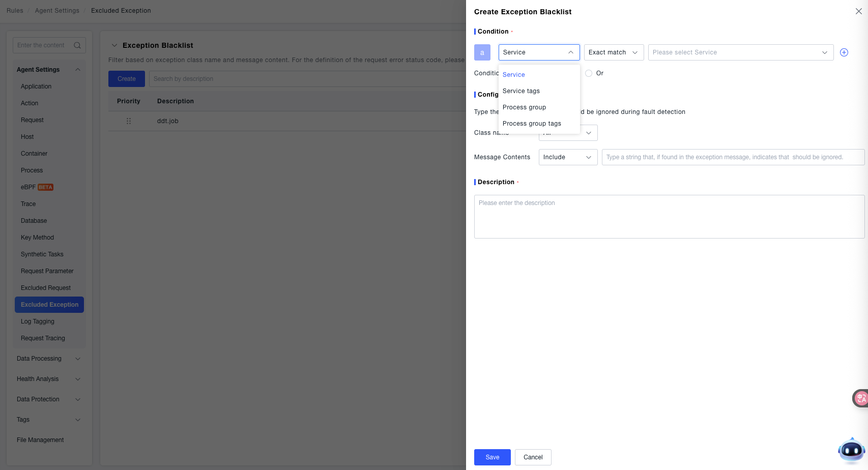Collapse the Exception Blacklist section chevron
This screenshot has width=868, height=470.
point(114,45)
